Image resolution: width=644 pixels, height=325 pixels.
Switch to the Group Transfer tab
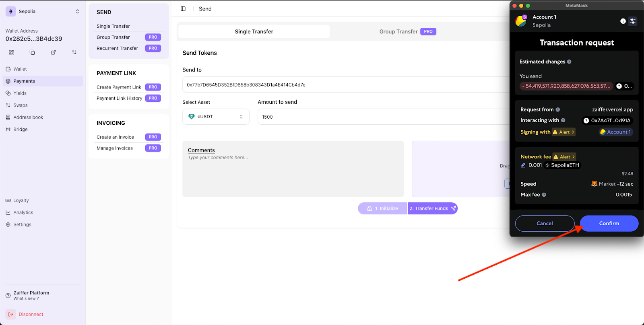[407, 31]
